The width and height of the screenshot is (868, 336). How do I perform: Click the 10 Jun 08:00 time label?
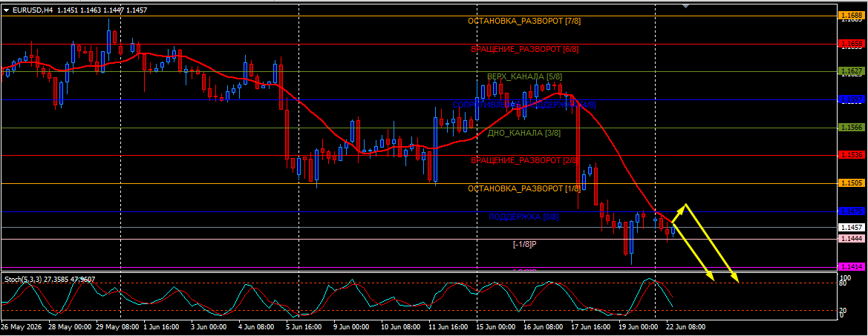pos(402,327)
